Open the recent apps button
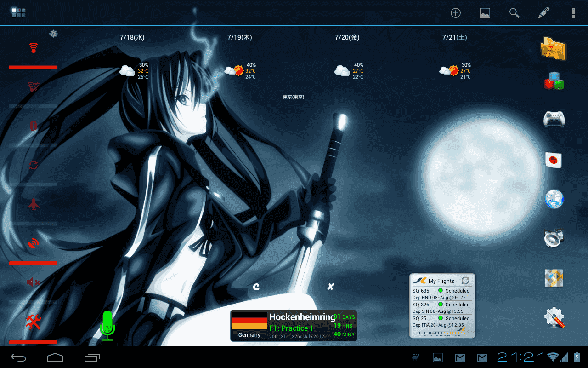The width and height of the screenshot is (588, 368). pyautogui.click(x=92, y=357)
